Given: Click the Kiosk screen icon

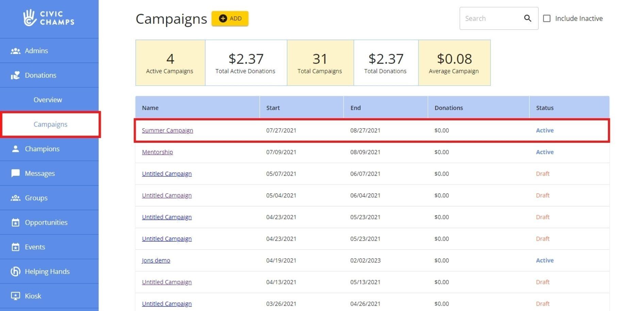Looking at the screenshot, I should [x=15, y=296].
